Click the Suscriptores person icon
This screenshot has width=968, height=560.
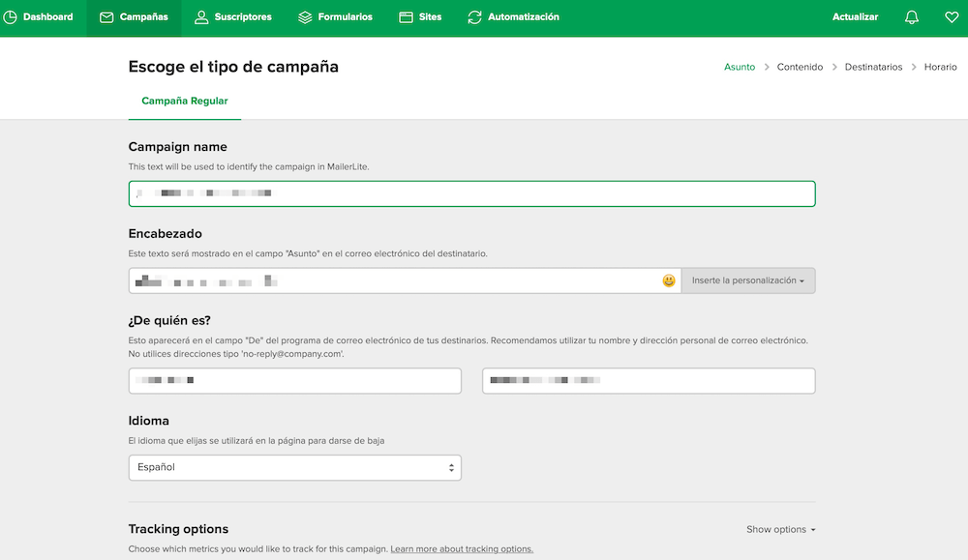[x=201, y=17]
